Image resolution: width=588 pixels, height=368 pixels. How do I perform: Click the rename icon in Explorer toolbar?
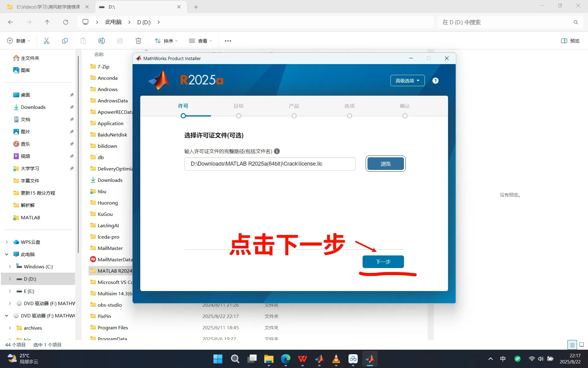pos(101,41)
